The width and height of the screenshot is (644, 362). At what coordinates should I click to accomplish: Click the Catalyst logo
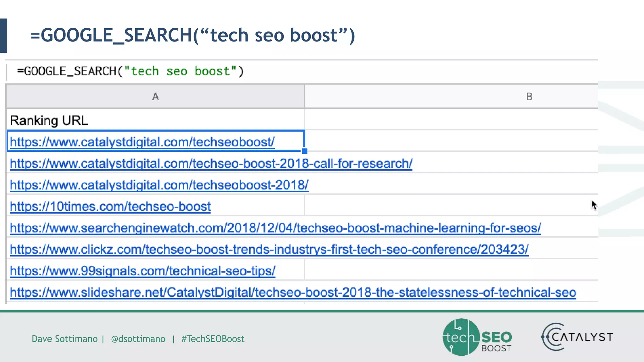click(577, 337)
